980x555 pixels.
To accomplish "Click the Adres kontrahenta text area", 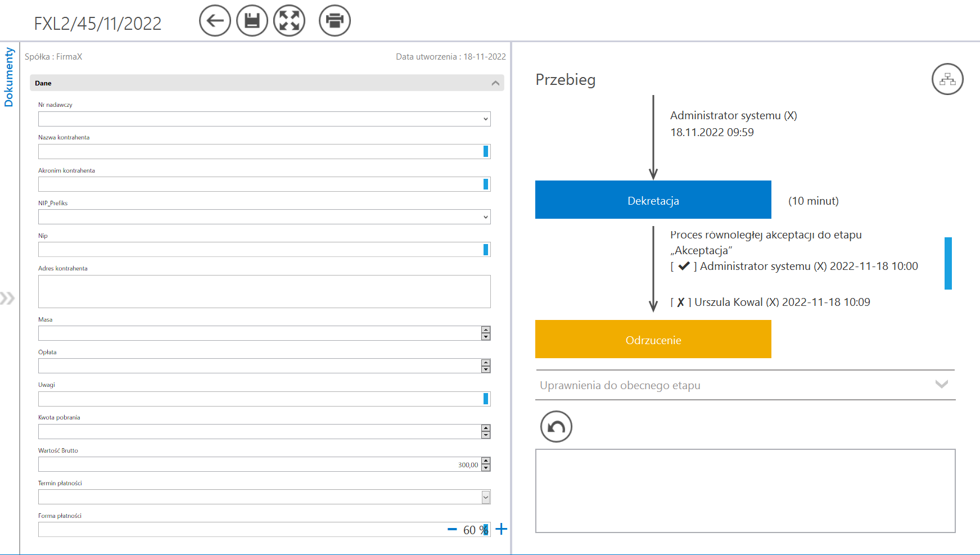I will pos(264,291).
